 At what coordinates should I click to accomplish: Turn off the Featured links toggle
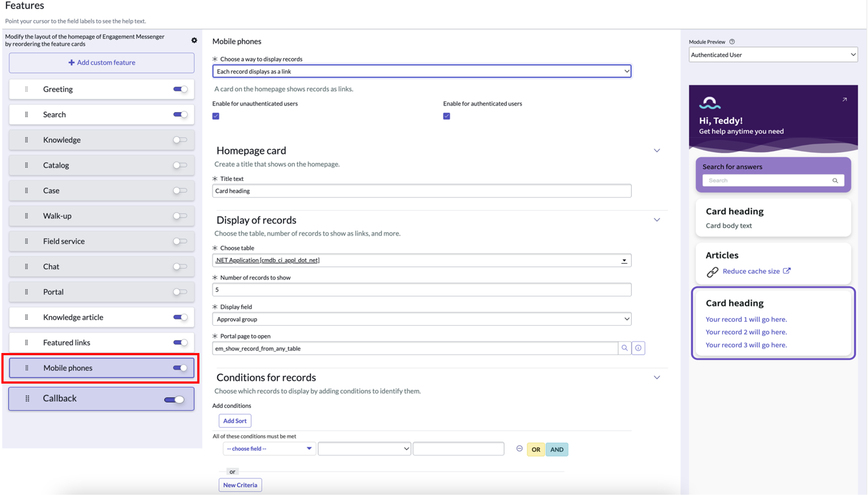coord(180,342)
